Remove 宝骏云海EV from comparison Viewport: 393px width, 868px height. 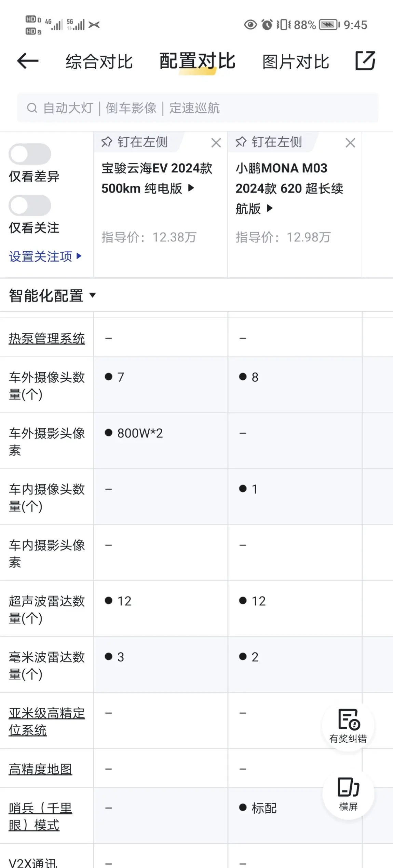coord(216,143)
